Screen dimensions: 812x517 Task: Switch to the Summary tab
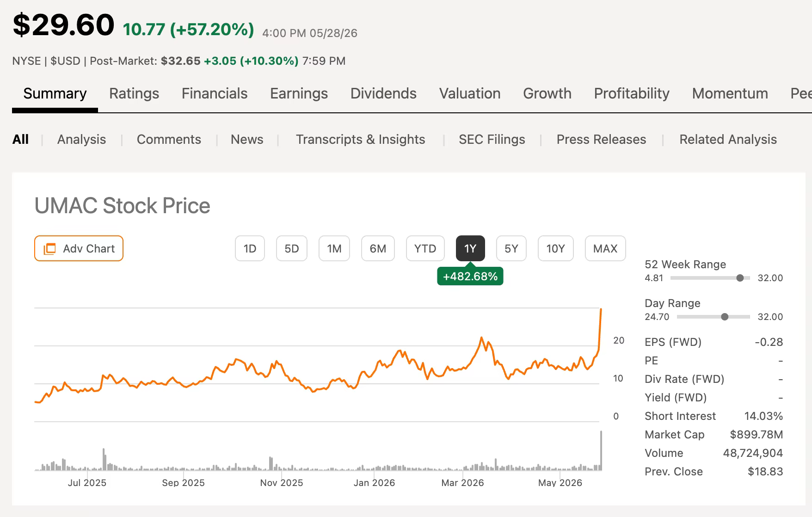[55, 94]
